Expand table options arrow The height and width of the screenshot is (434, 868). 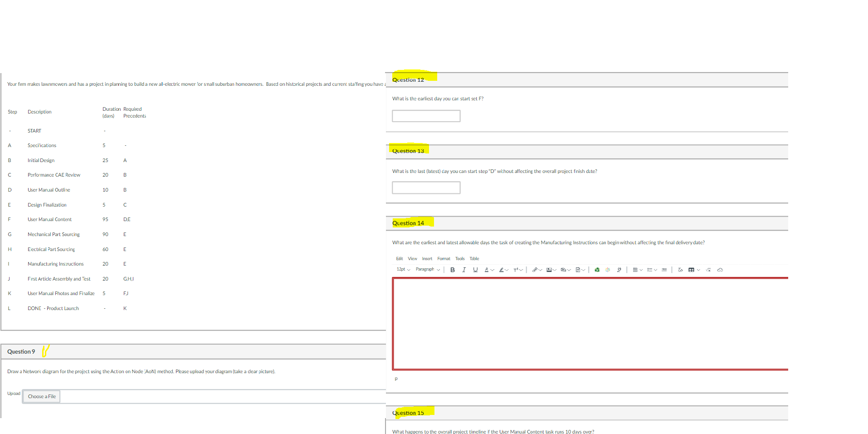coord(698,270)
